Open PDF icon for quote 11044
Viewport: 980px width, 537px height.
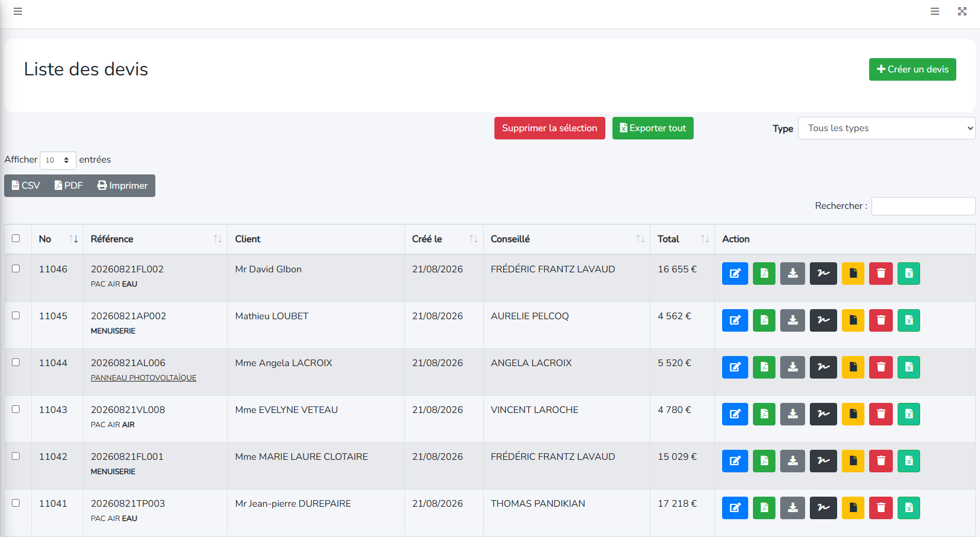click(764, 367)
